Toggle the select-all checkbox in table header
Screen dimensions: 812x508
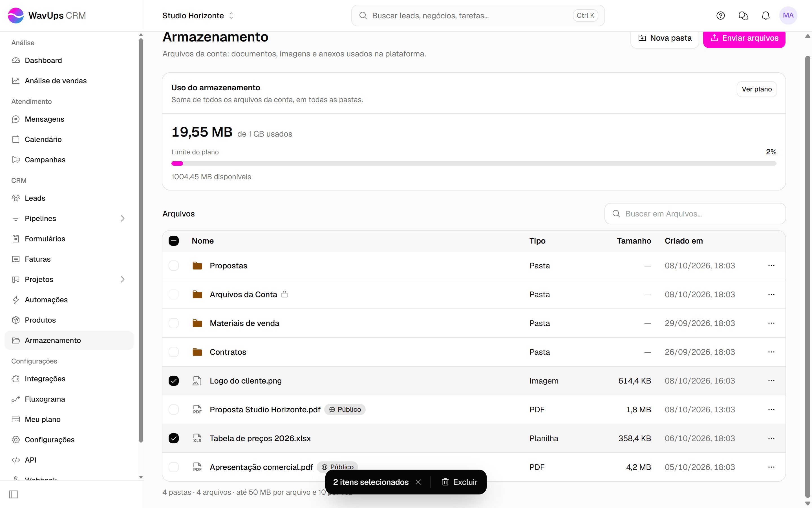[x=173, y=241]
